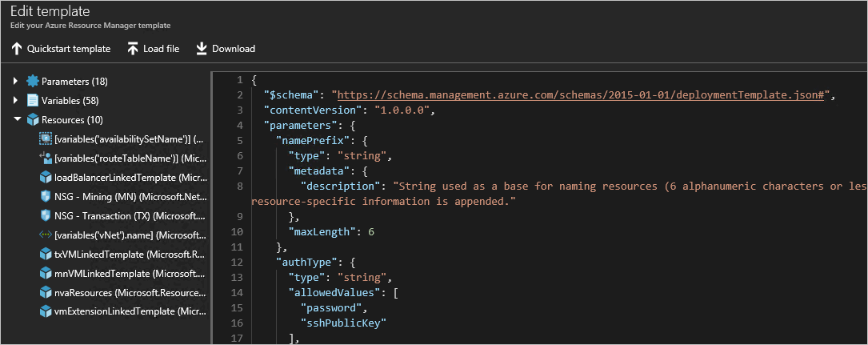Click the Parameters gear icon
868x345 pixels.
pyautogui.click(x=34, y=82)
